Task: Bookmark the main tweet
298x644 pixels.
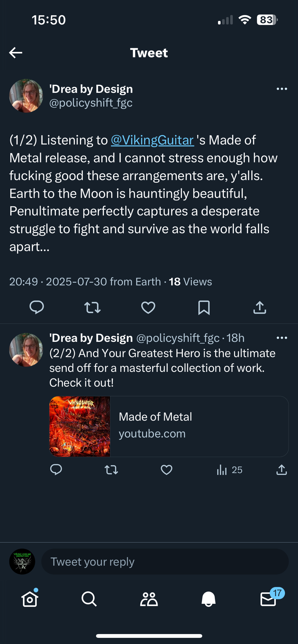Action: point(204,308)
